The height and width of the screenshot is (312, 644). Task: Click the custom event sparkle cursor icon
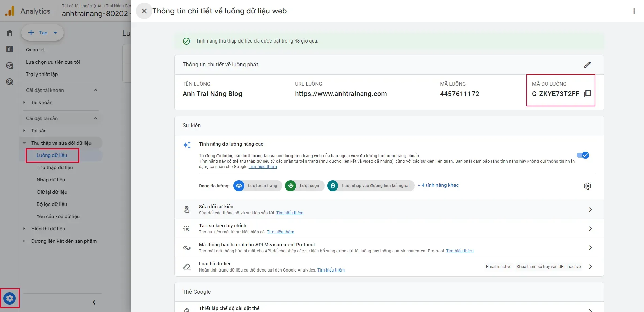point(187,229)
